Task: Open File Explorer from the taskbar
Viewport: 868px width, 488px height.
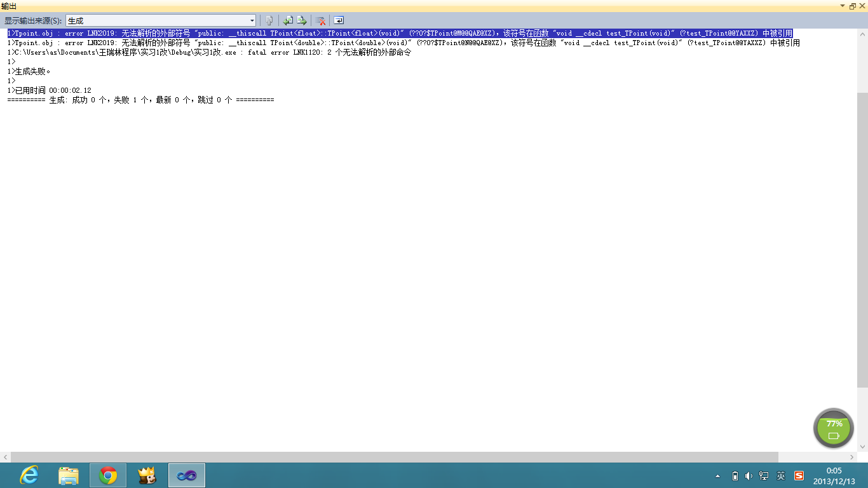Action: pos(69,475)
